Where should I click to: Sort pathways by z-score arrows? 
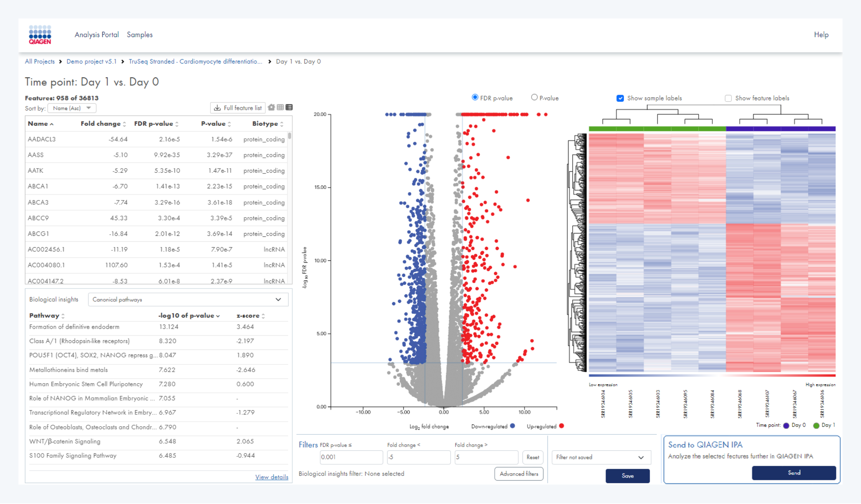point(263,316)
